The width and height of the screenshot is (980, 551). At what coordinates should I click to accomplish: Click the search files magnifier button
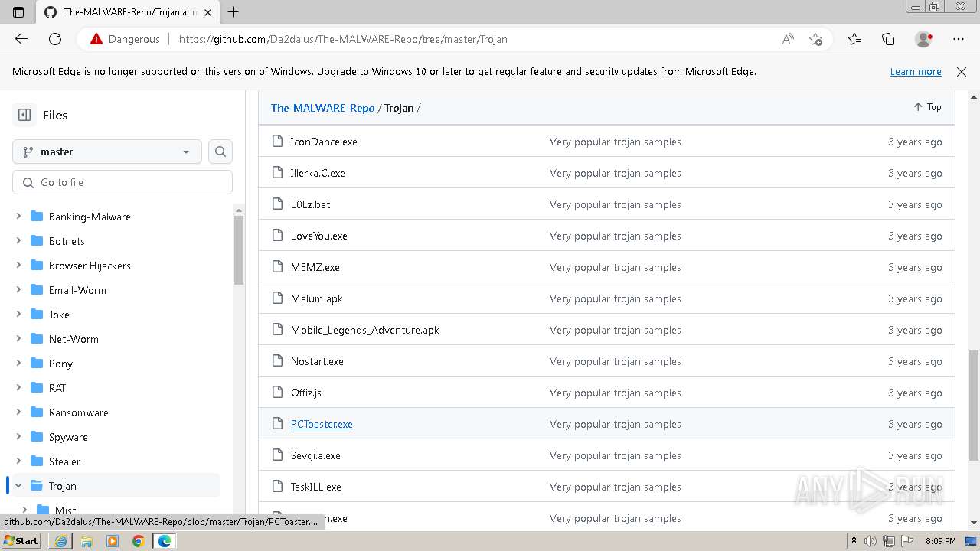(220, 152)
